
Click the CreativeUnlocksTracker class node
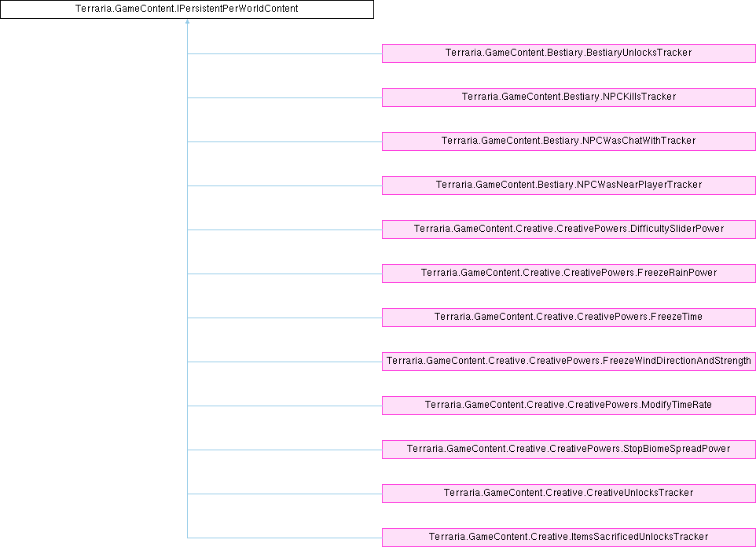coord(568,494)
